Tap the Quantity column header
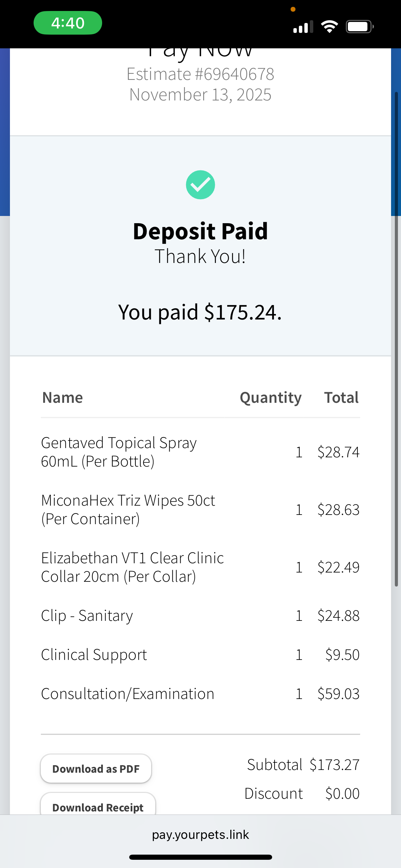 (x=270, y=398)
